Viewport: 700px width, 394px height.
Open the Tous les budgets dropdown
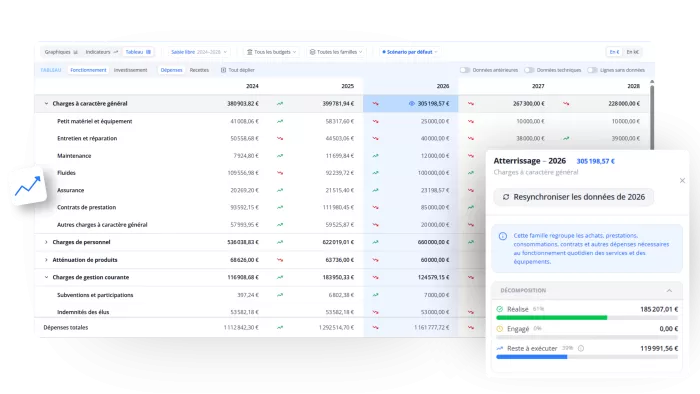(x=271, y=52)
